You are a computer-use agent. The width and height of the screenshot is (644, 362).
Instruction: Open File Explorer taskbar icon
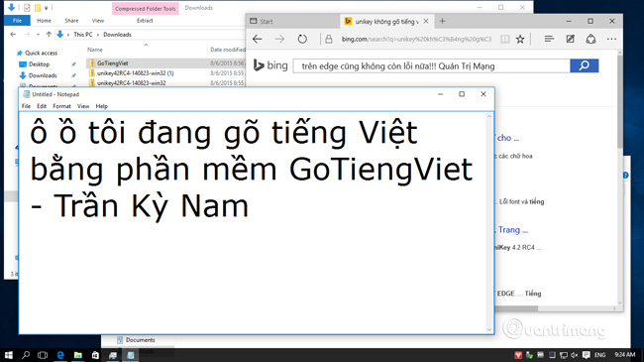pos(78,355)
